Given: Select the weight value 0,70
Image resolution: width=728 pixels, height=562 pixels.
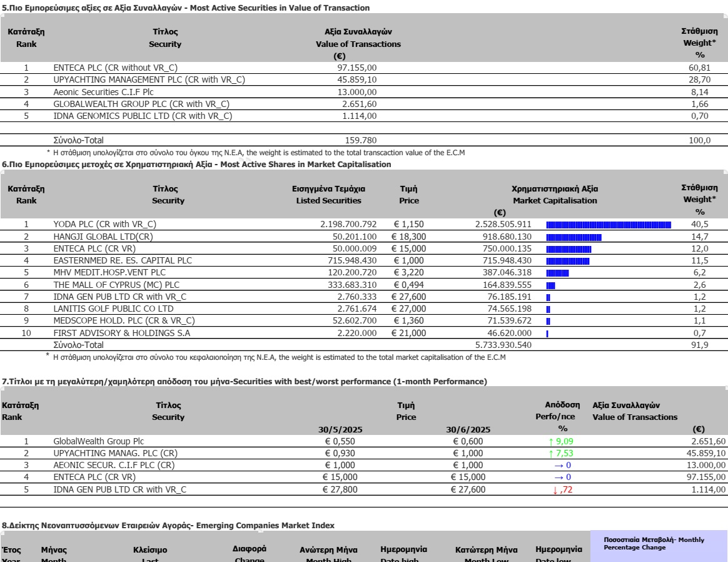Looking at the screenshot, I should click(x=700, y=116).
